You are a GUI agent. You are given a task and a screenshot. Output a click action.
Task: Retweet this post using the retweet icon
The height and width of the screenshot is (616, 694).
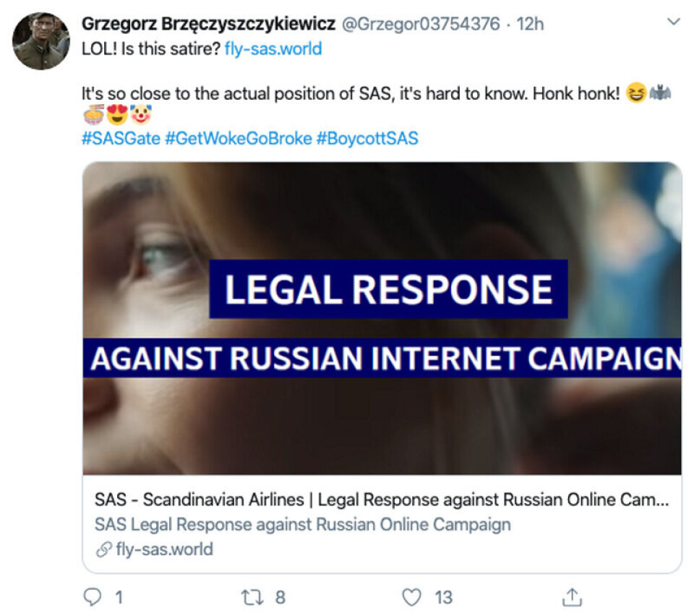pos(252,597)
